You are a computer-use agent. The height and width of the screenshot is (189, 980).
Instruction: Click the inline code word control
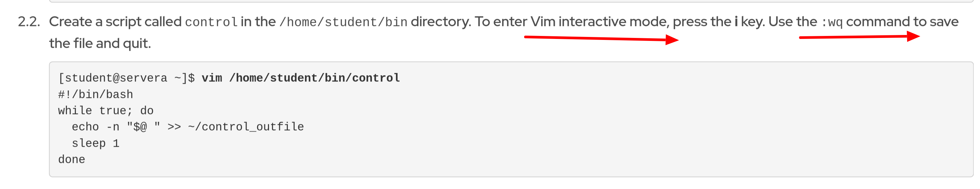(211, 22)
